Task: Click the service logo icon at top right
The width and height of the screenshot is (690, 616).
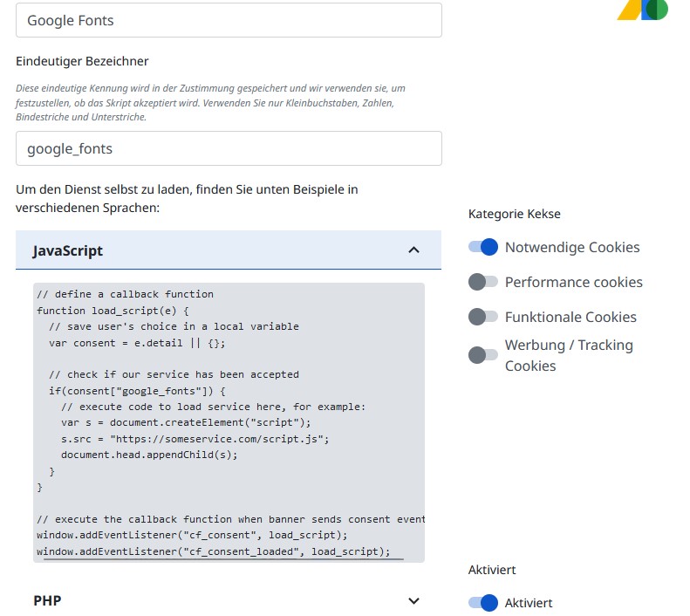Action: [x=643, y=10]
